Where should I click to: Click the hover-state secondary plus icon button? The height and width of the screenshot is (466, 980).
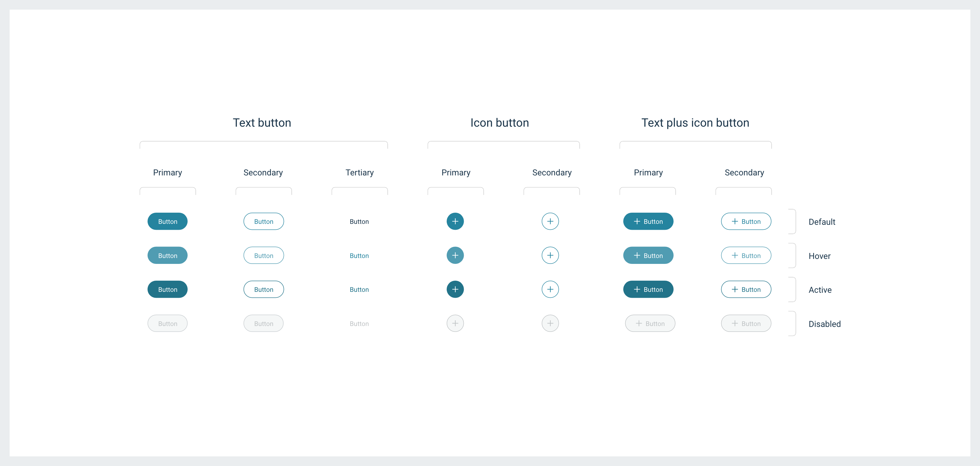(550, 256)
